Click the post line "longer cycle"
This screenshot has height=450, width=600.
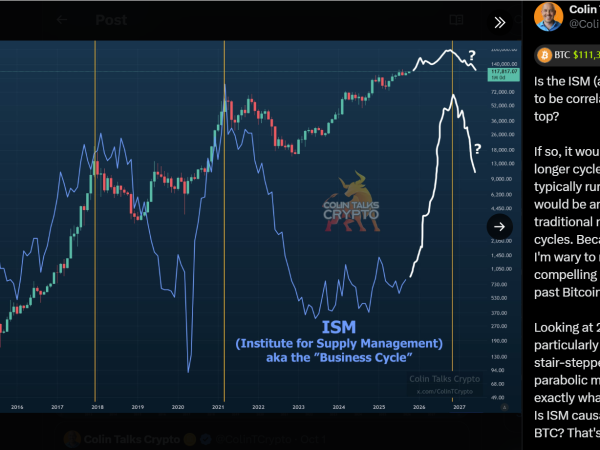click(567, 169)
